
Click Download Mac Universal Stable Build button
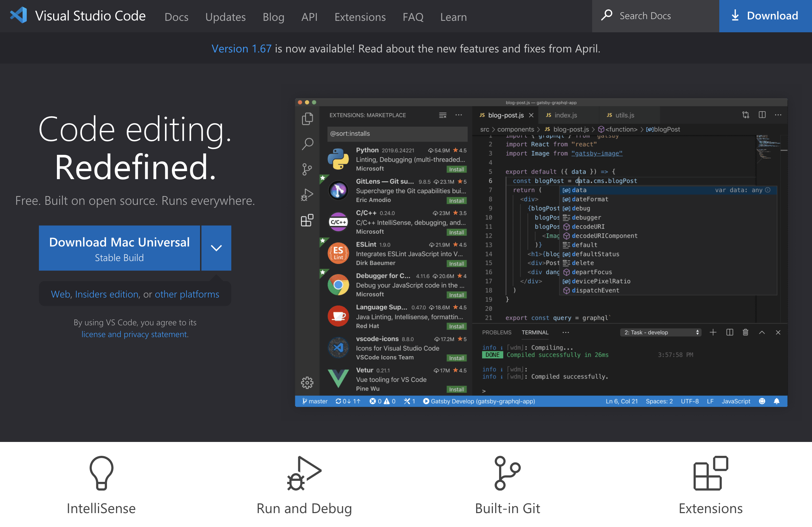click(119, 248)
